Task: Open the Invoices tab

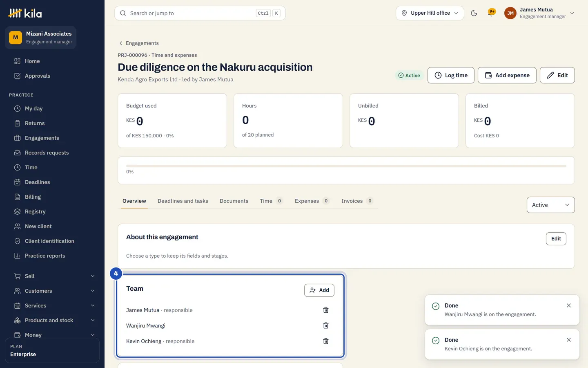Action: (357, 201)
